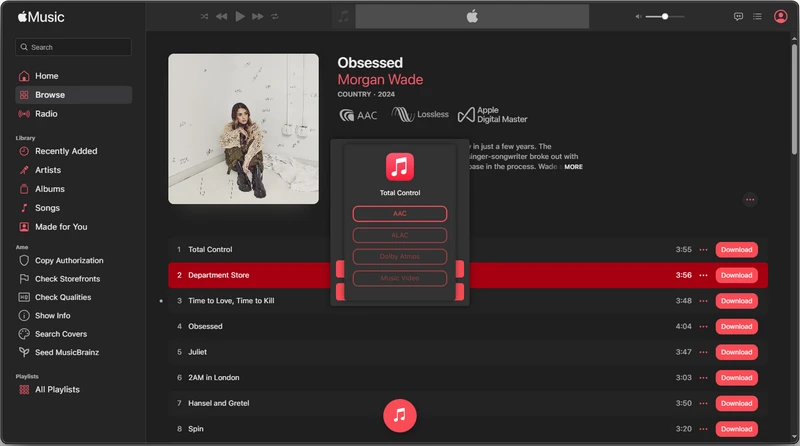Click the Apple Music logo
Viewport: 800px width, 446px height.
[41, 17]
